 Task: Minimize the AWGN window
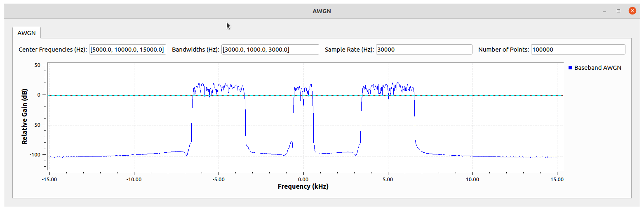604,11
